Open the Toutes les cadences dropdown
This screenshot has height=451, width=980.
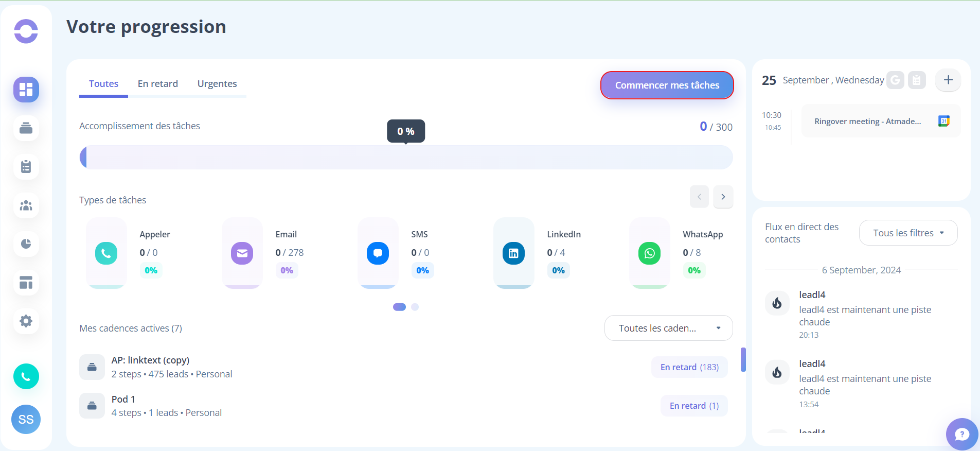(668, 328)
